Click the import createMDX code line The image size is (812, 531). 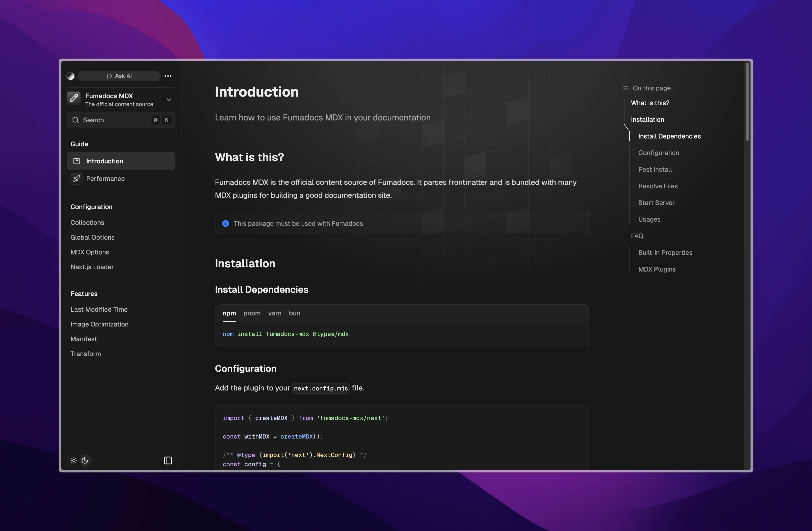305,418
